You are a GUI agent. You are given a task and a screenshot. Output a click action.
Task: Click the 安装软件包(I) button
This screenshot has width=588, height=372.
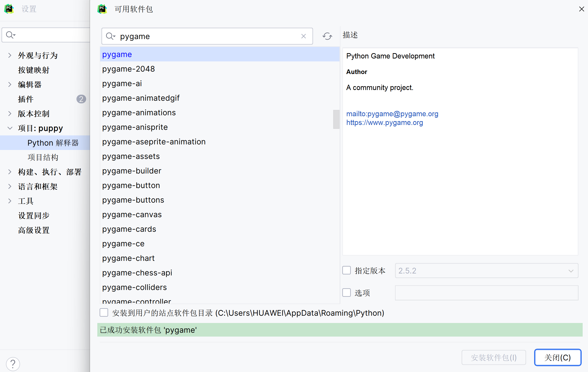click(x=494, y=357)
